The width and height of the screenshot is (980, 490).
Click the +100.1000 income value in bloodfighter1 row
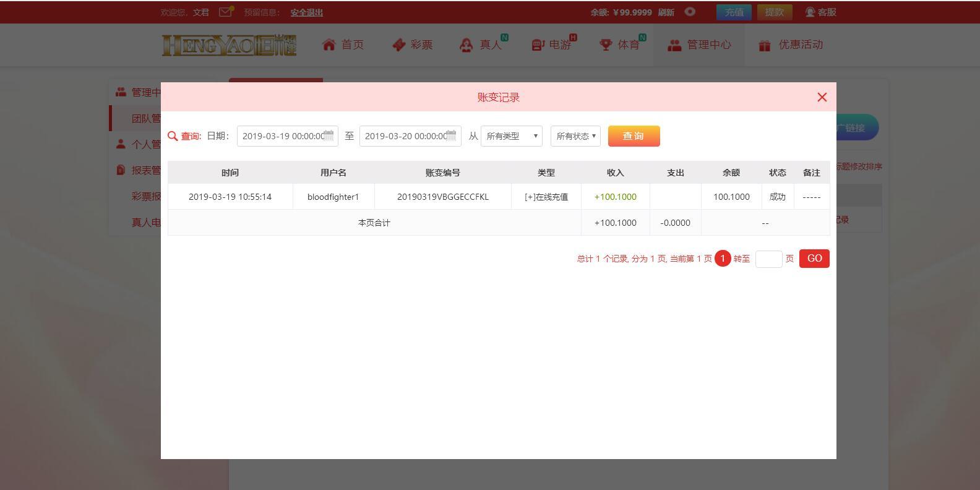615,197
